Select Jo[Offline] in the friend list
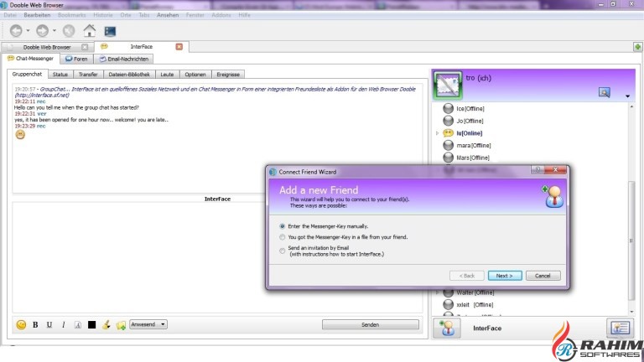 click(470, 121)
